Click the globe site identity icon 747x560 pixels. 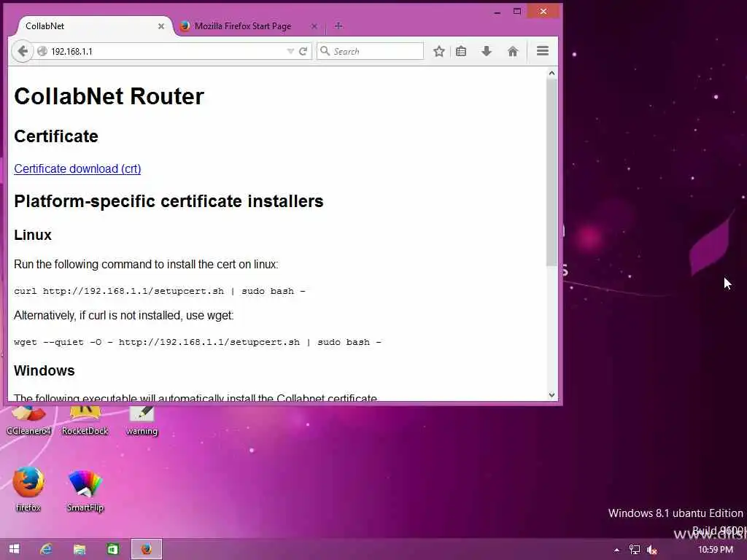42,51
